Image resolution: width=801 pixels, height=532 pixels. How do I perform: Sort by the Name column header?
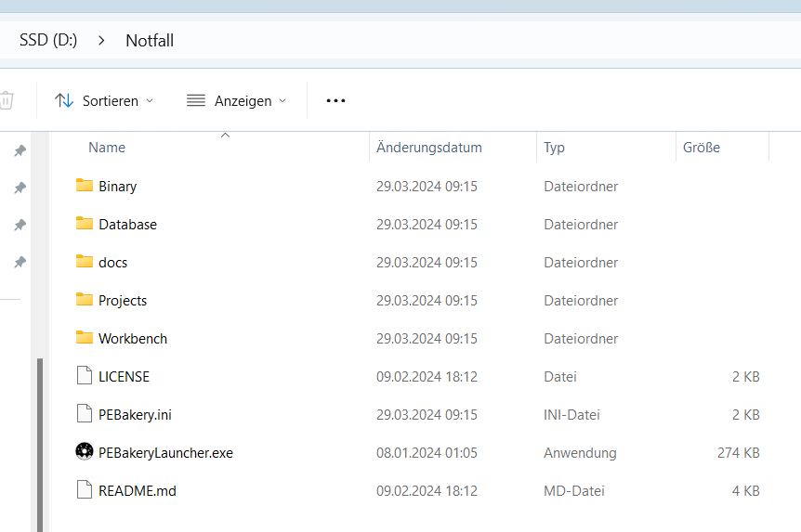[x=107, y=147]
